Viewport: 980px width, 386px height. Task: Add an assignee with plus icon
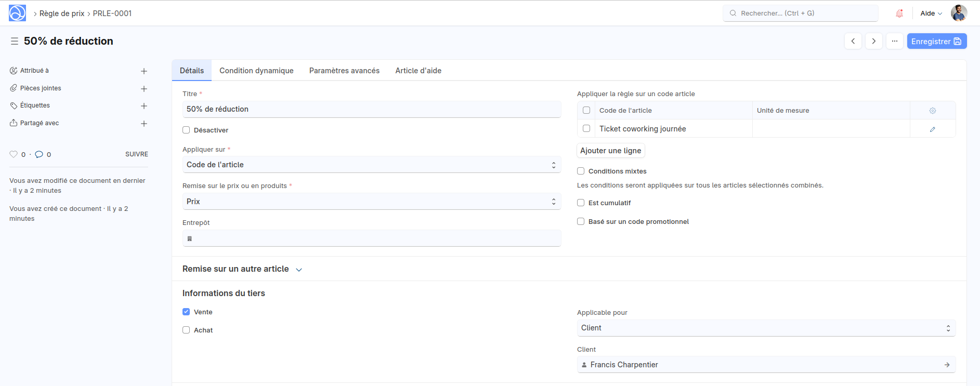[x=144, y=71]
